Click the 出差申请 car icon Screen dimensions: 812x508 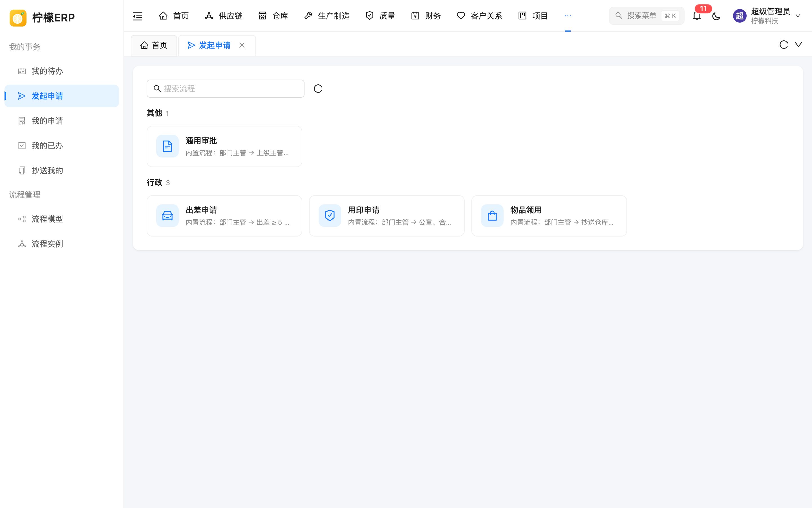(x=167, y=216)
